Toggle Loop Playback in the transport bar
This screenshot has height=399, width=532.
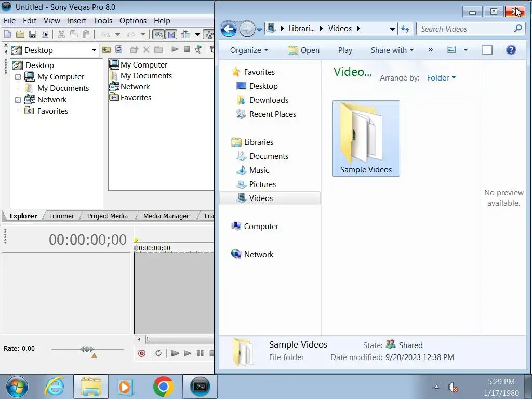coord(158,353)
